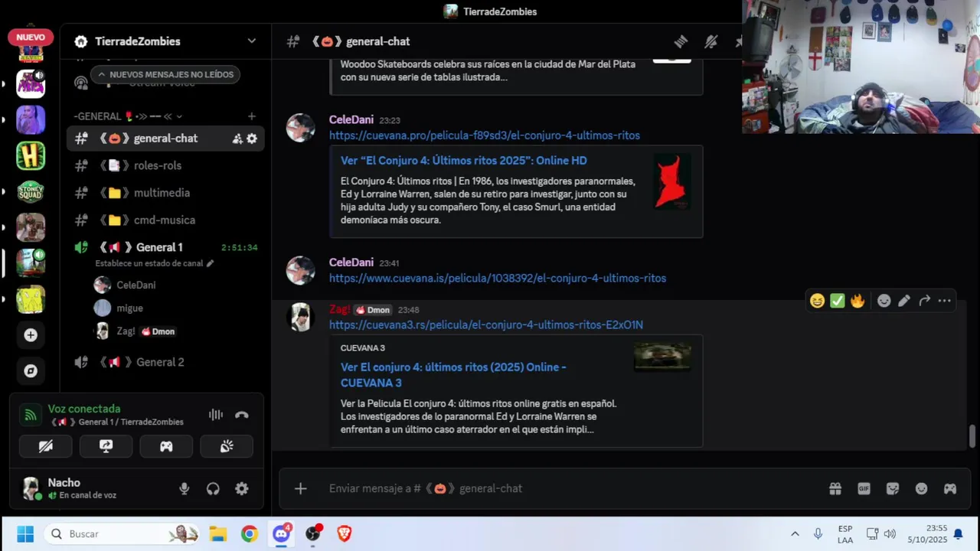Open Discover servers compass icon
Screen dimensions: 980x551
click(31, 371)
